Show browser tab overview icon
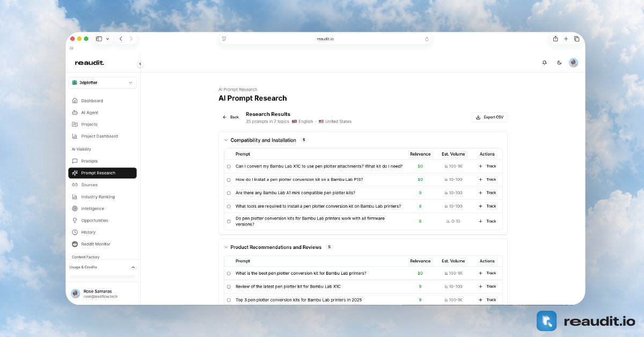The height and width of the screenshot is (337, 644). [x=576, y=39]
